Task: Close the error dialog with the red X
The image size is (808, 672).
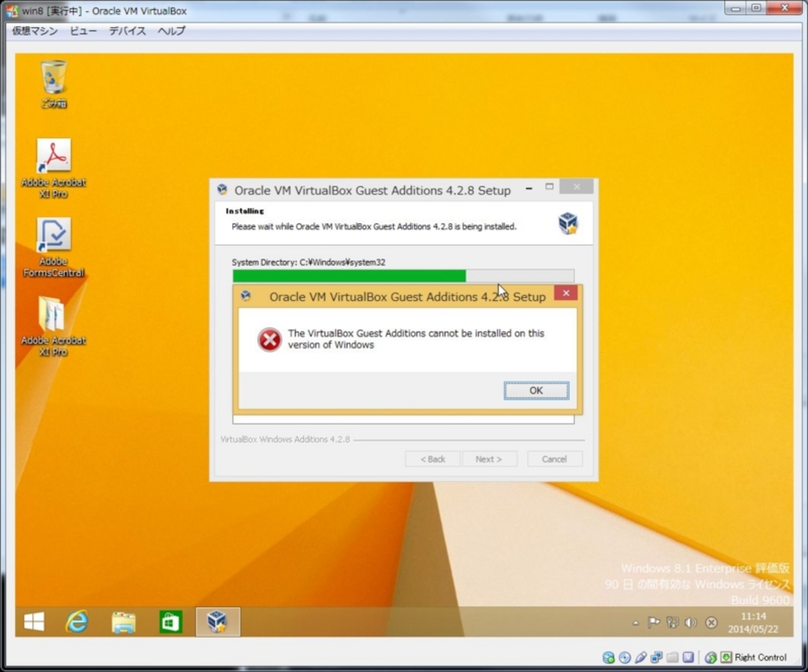Action: (x=566, y=293)
